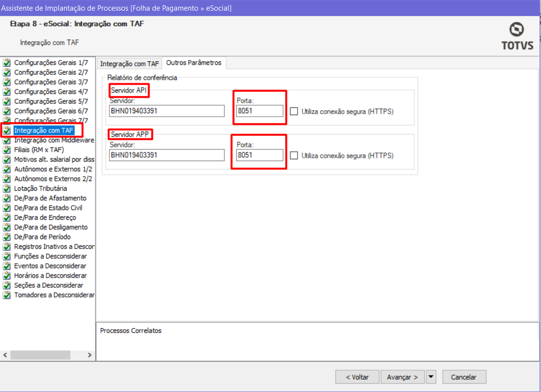Image resolution: width=541 pixels, height=392 pixels.
Task: Click checkmark icon beside Integração com TAF step
Action: (x=7, y=131)
